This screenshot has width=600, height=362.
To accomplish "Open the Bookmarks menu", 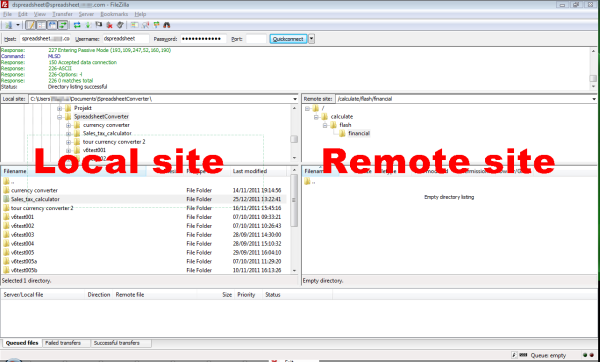I will point(114,14).
